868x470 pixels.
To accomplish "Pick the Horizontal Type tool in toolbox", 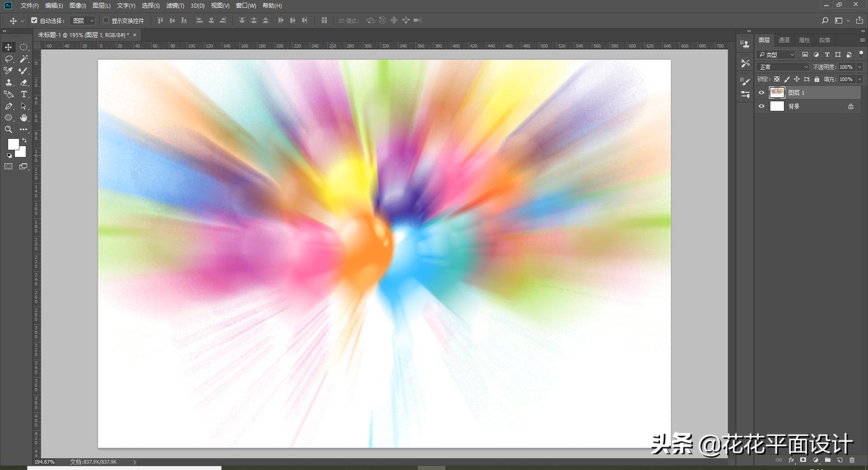I will tap(24, 94).
